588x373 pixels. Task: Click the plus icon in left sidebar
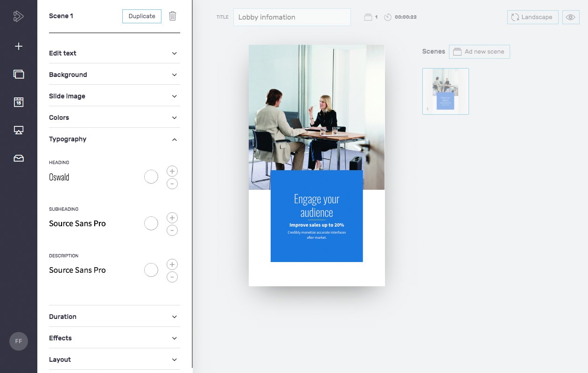tap(19, 46)
